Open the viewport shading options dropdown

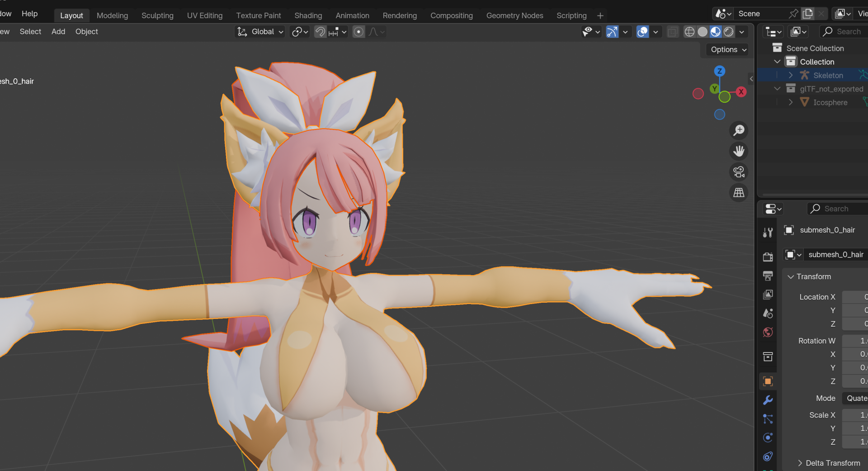(x=742, y=32)
